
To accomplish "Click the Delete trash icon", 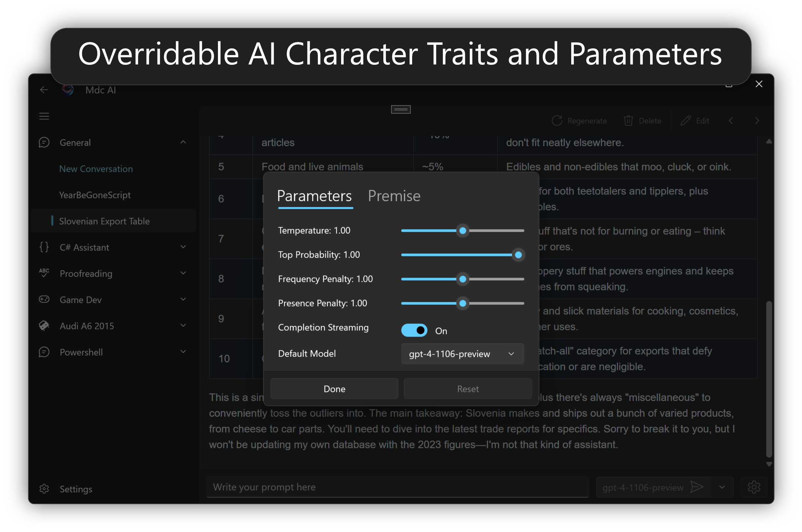I will point(628,121).
